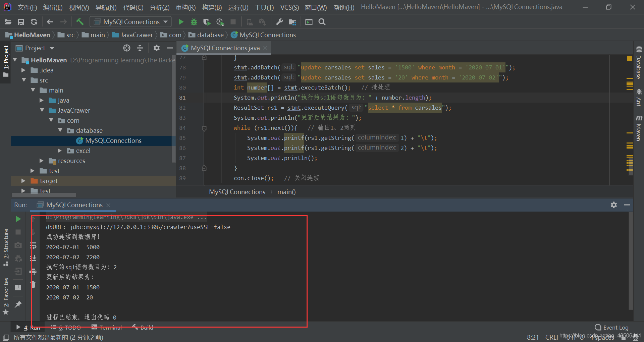Screen dimensions: 644x342
Task: Open the VCS(S) menu
Action: (289, 7)
